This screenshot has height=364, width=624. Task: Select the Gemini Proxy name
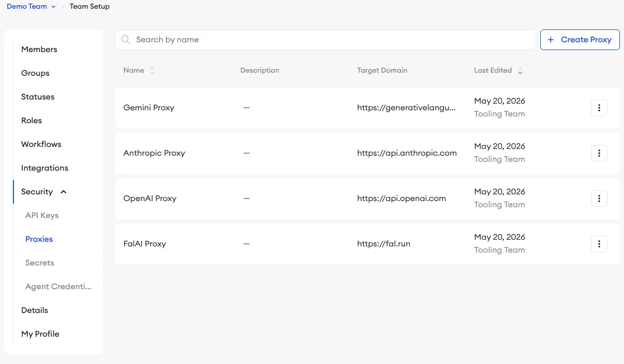click(149, 108)
